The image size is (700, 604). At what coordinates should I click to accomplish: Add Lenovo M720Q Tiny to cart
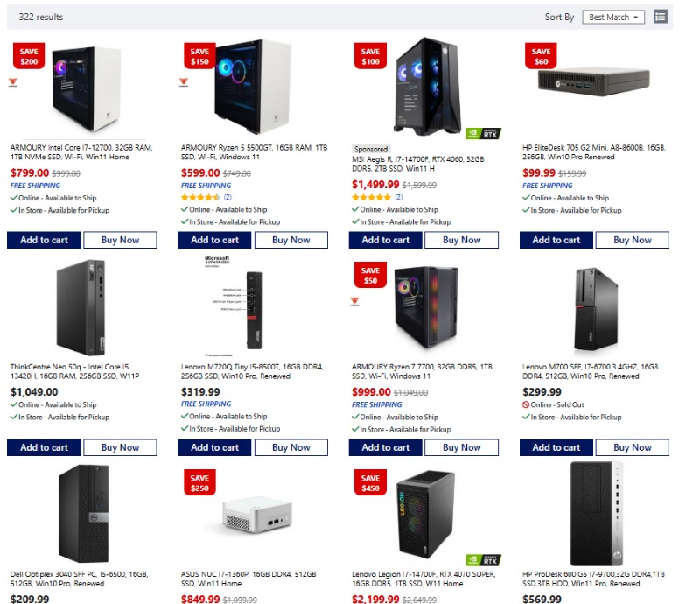214,447
